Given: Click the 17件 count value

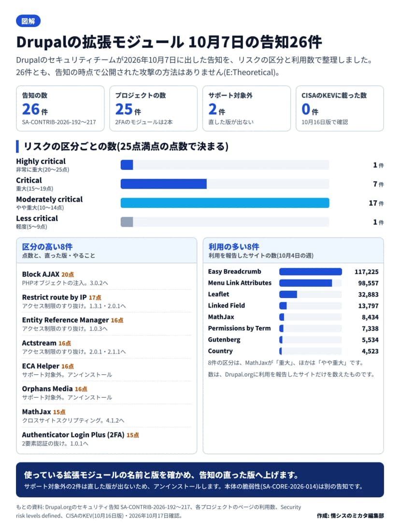Looking at the screenshot, I should [376, 203].
